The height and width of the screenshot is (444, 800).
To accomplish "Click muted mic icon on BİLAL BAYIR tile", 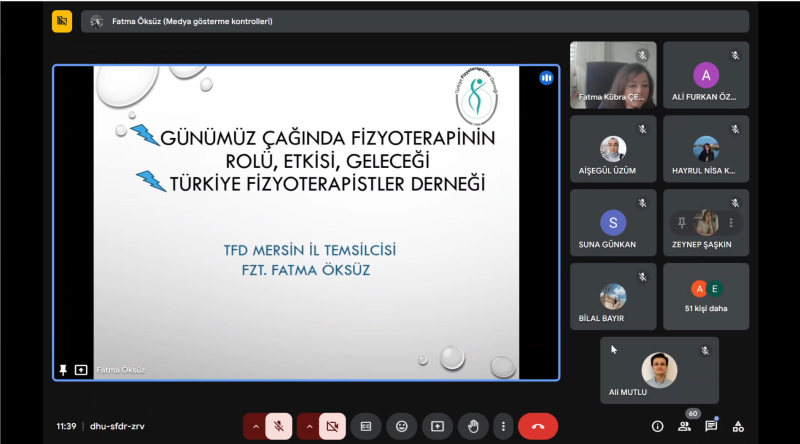I will (642, 277).
